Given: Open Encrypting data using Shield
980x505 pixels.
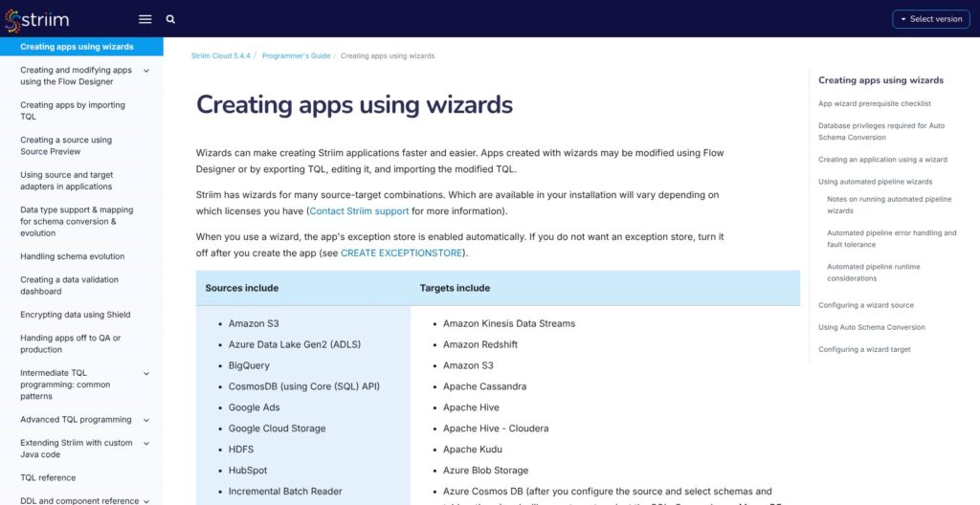Looking at the screenshot, I should tap(75, 315).
